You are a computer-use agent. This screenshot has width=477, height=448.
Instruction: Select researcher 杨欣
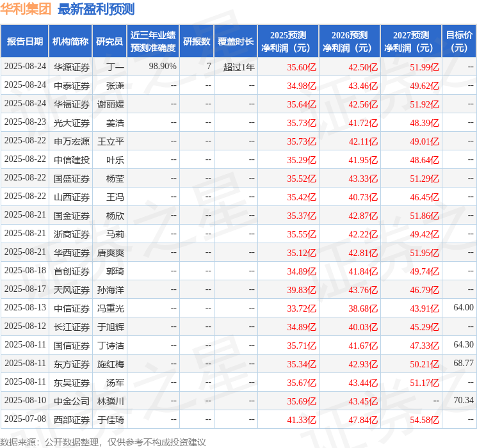click(115, 216)
